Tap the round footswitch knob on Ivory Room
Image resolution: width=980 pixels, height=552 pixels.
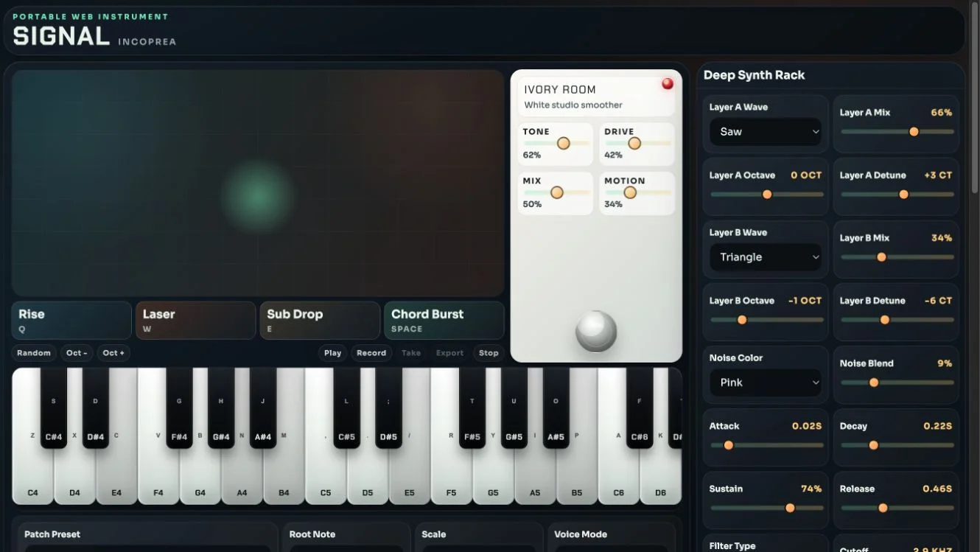click(596, 331)
